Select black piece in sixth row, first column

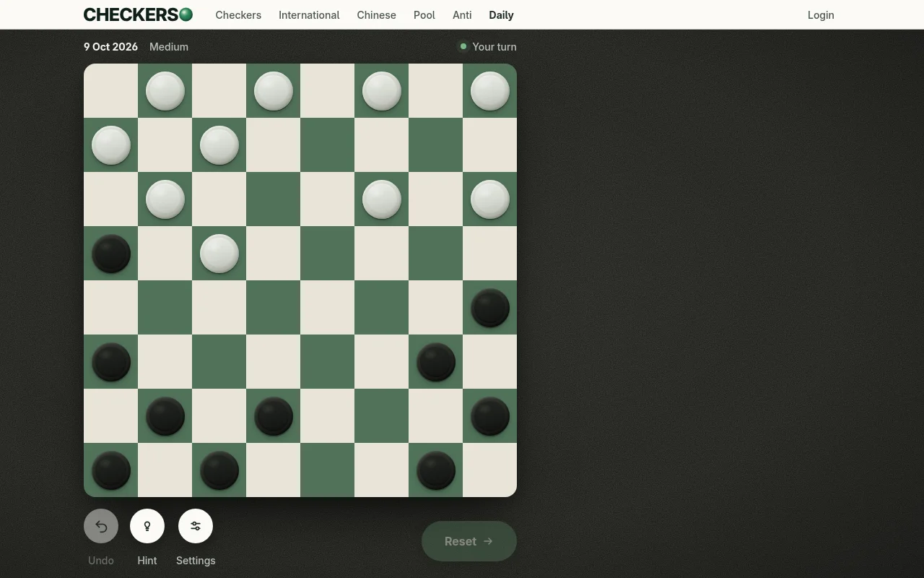pyautogui.click(x=111, y=362)
